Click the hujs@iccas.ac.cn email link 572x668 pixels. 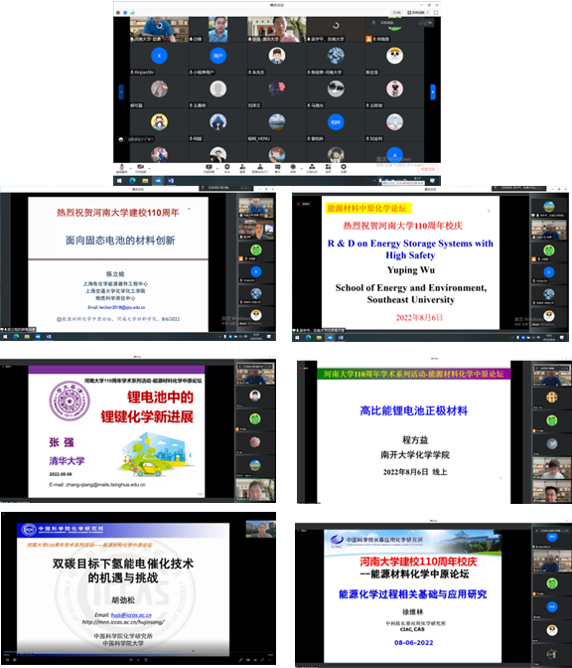pyautogui.click(x=131, y=615)
